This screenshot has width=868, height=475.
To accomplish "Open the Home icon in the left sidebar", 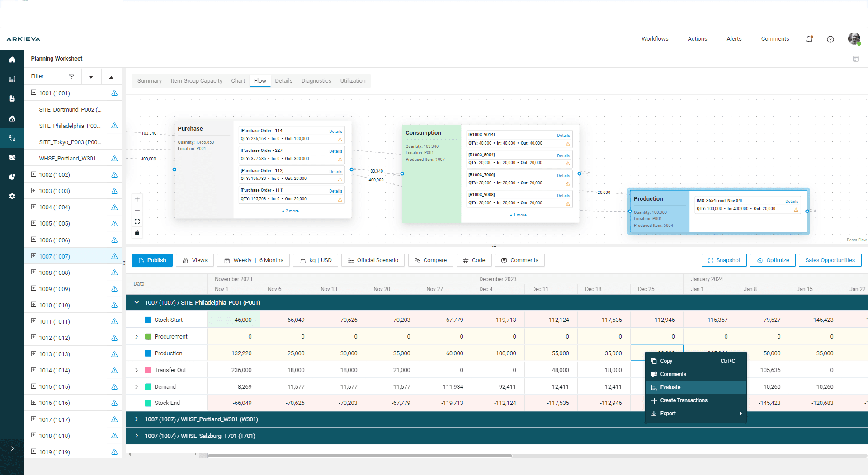I will [x=12, y=60].
